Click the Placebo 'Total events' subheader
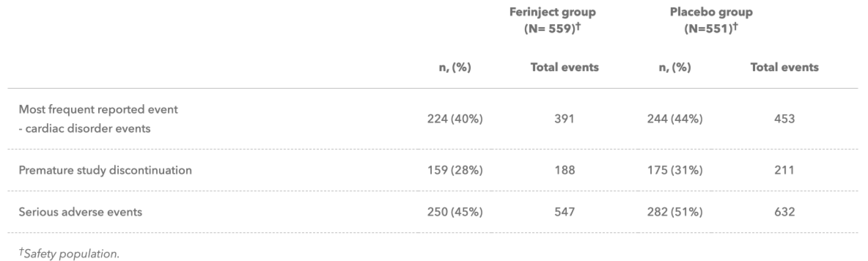Image resolution: width=868 pixels, height=261 pixels. pyautogui.click(x=784, y=67)
